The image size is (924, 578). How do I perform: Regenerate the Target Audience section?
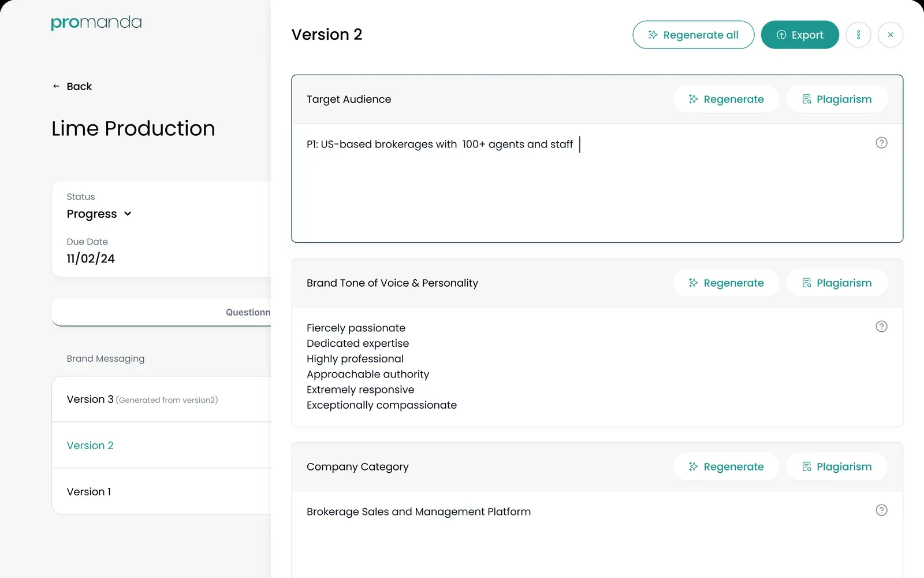726,99
